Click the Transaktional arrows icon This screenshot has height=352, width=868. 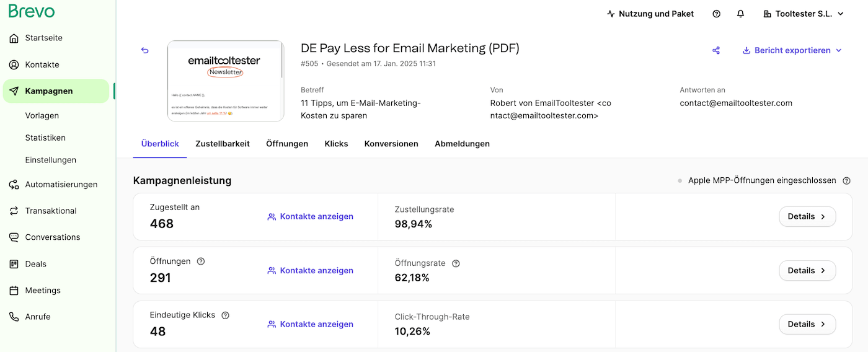[14, 211]
